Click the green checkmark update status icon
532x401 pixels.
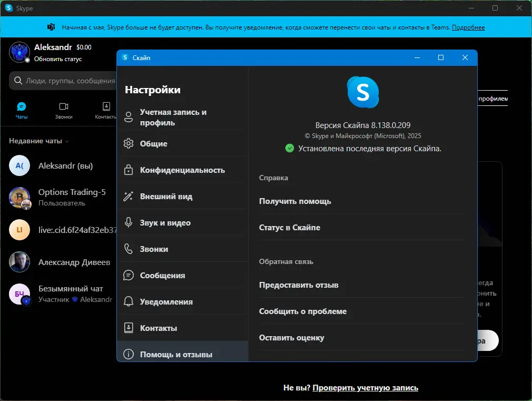point(289,149)
